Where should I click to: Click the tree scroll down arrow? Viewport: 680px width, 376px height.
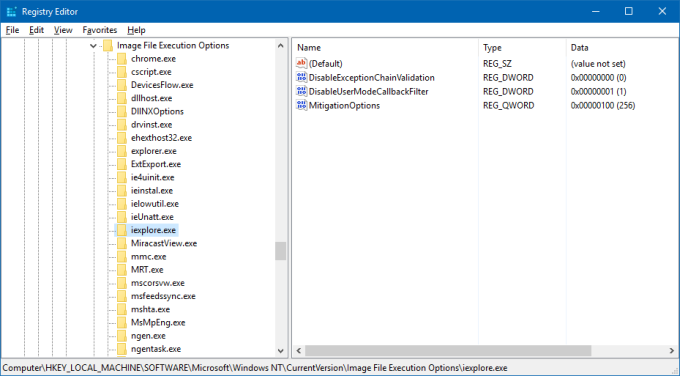point(281,351)
